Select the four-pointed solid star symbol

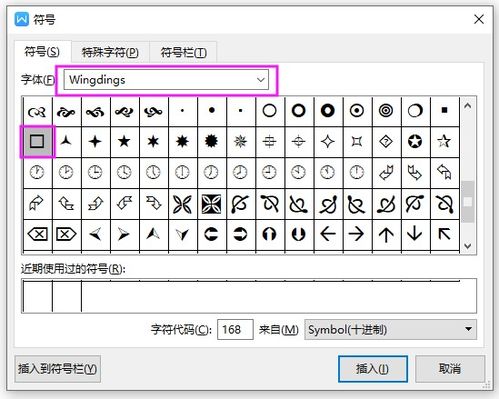click(x=95, y=141)
